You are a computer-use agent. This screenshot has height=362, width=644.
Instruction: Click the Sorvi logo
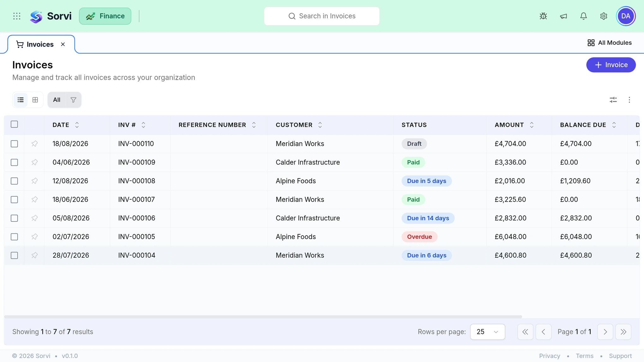coord(51,16)
